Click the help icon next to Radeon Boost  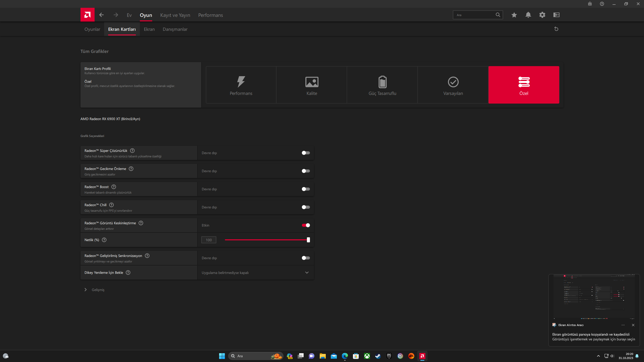[x=114, y=187]
